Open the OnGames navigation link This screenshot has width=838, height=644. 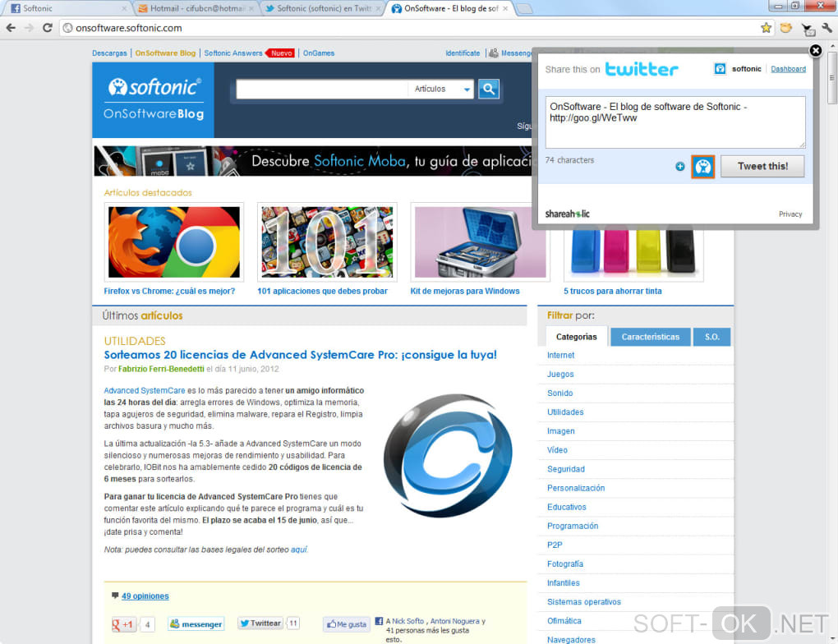pyautogui.click(x=319, y=53)
